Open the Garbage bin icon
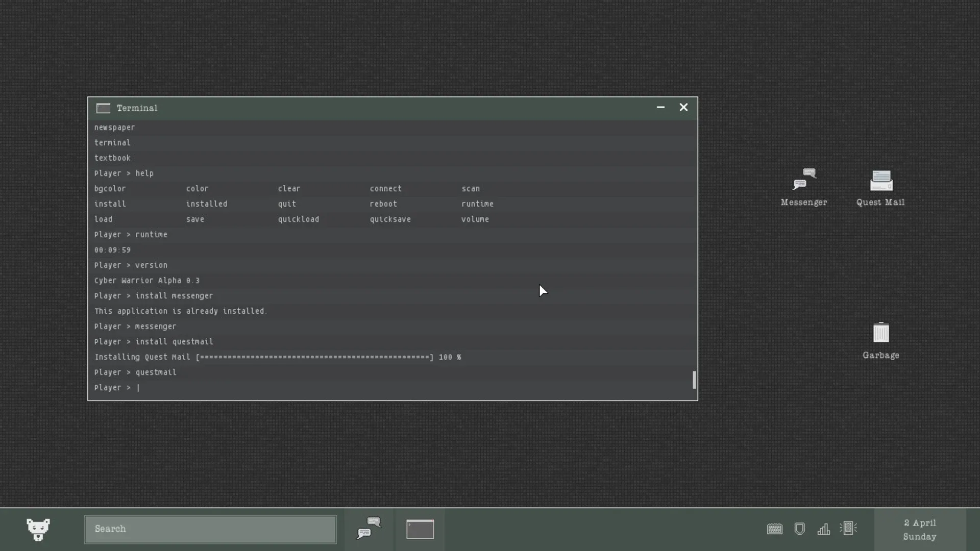Image resolution: width=980 pixels, height=551 pixels. 880,334
